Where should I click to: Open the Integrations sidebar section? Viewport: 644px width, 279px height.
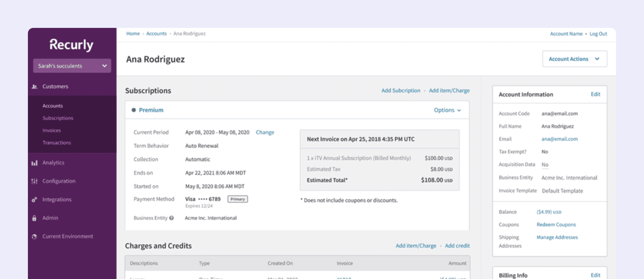click(x=57, y=200)
